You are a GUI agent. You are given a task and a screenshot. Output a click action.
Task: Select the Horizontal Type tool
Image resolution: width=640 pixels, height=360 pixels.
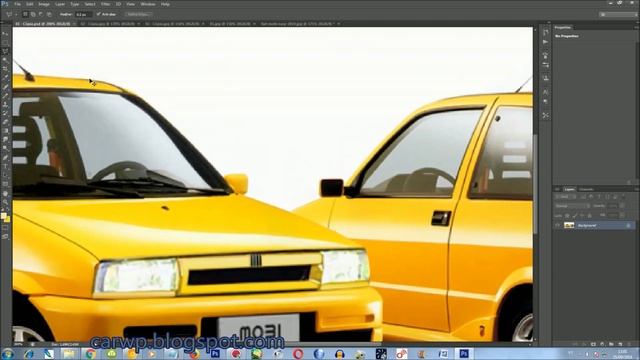pos(5,166)
